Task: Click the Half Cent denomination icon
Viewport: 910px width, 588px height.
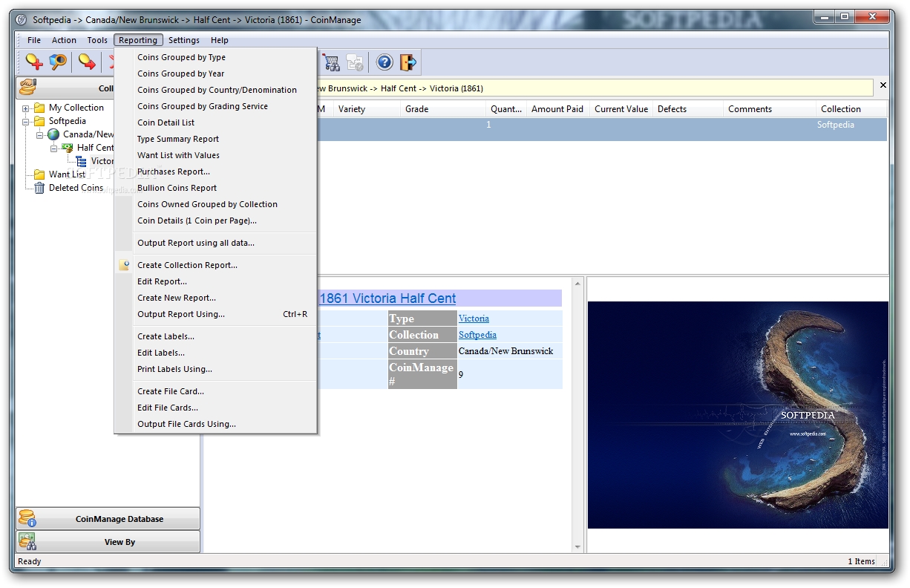Action: 68,148
